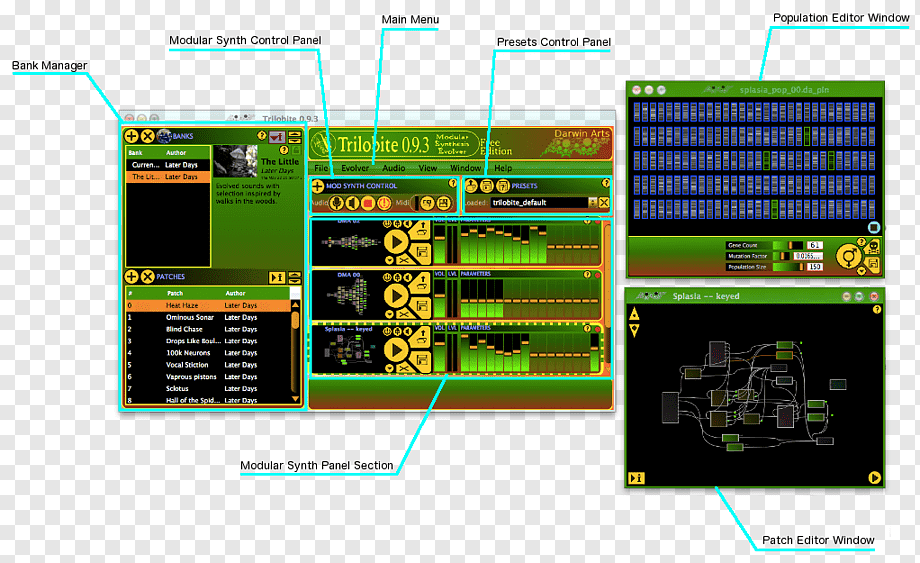920x563 pixels.
Task: Select the 'Blind Chase' patch row
Action: [x=208, y=329]
